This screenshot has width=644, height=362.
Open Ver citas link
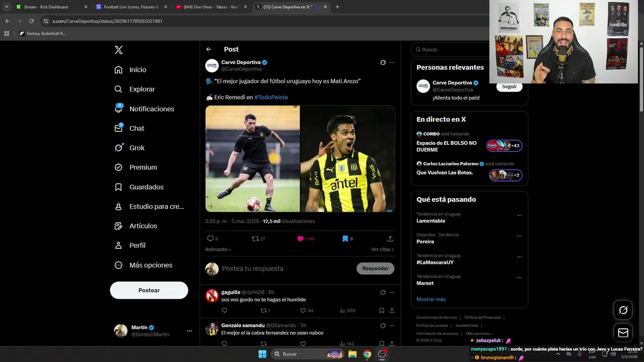[382, 249]
